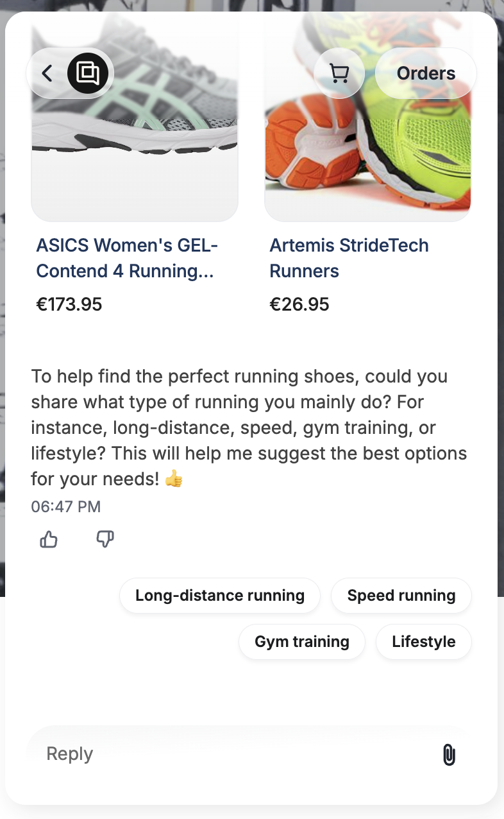Select the Speed running quick reply
This screenshot has height=819, width=504.
(x=401, y=596)
